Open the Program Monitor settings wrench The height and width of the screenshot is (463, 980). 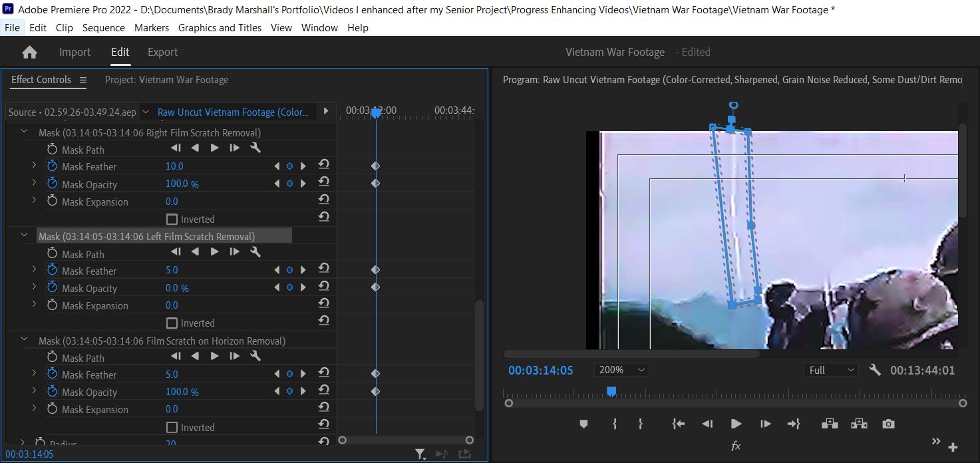coord(875,370)
